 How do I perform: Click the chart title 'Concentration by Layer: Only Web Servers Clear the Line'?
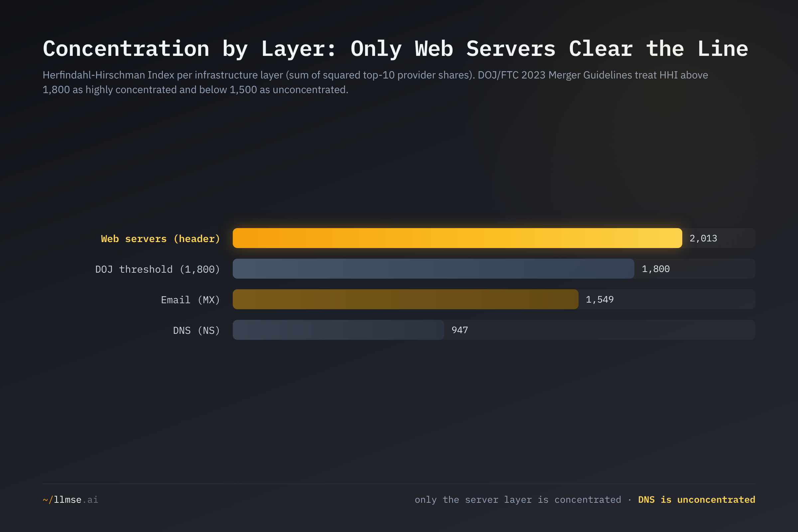click(x=396, y=49)
